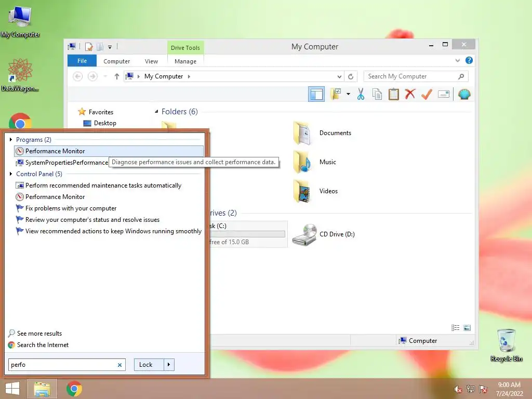The width and height of the screenshot is (532, 399).
Task: Switch to large icons view at bottom right
Action: tap(467, 327)
